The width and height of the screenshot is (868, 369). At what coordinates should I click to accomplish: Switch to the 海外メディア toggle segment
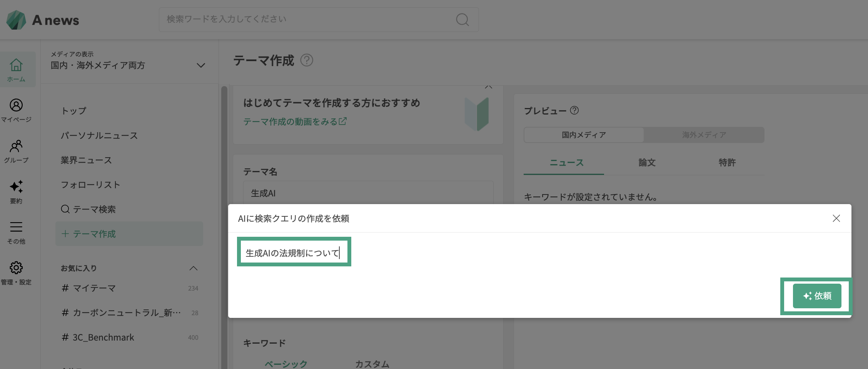pyautogui.click(x=704, y=135)
